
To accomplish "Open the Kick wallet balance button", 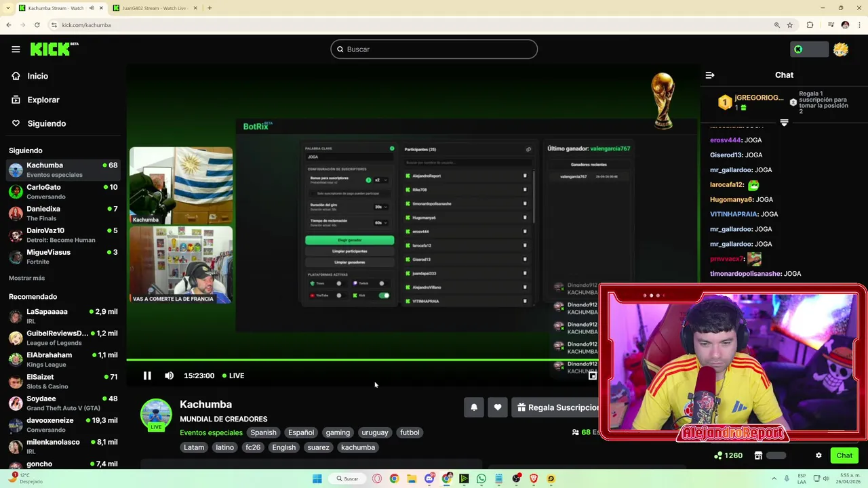I will [x=809, y=49].
